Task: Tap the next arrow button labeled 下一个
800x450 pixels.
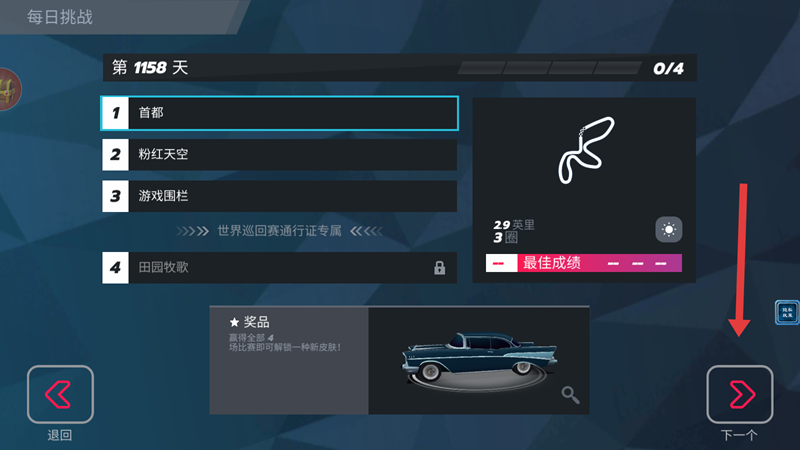Action: (740, 394)
